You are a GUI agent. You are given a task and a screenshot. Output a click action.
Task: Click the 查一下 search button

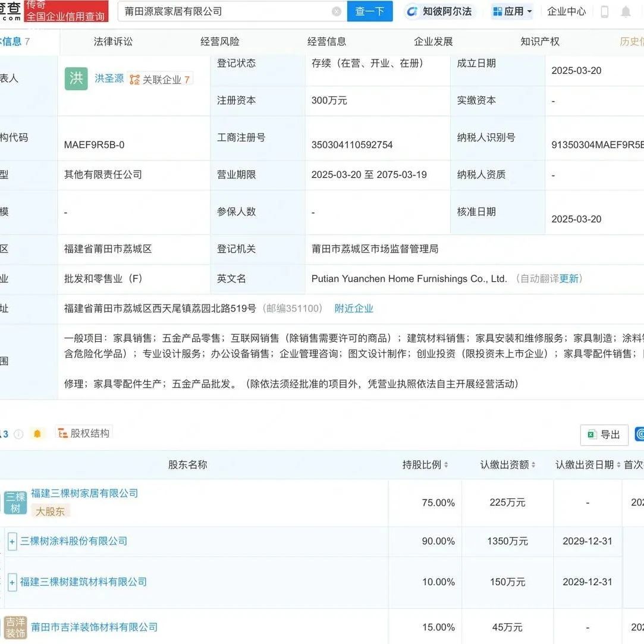[x=370, y=11]
